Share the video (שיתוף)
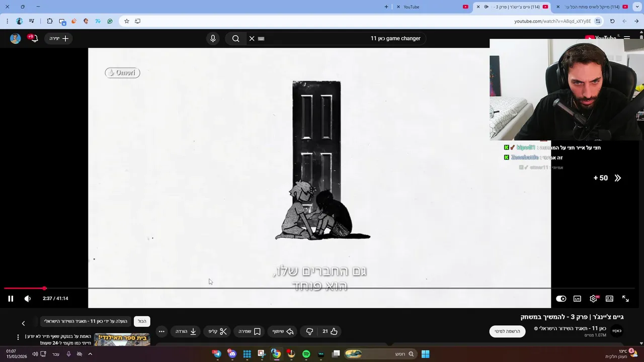 click(283, 331)
